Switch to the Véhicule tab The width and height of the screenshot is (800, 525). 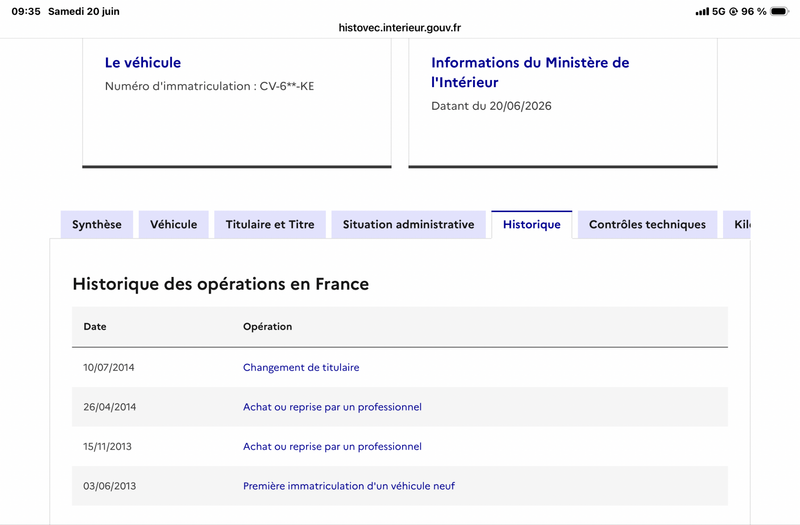(x=173, y=224)
